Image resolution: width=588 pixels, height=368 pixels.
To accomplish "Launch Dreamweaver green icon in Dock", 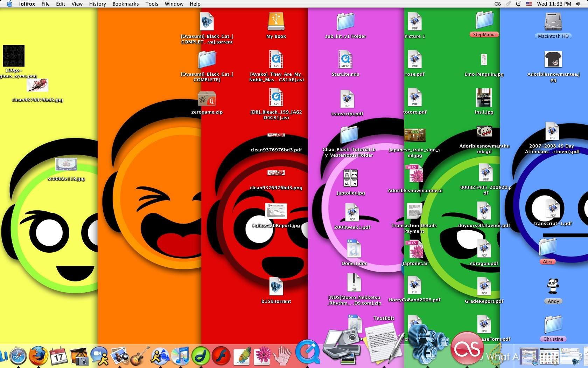I will (x=201, y=356).
